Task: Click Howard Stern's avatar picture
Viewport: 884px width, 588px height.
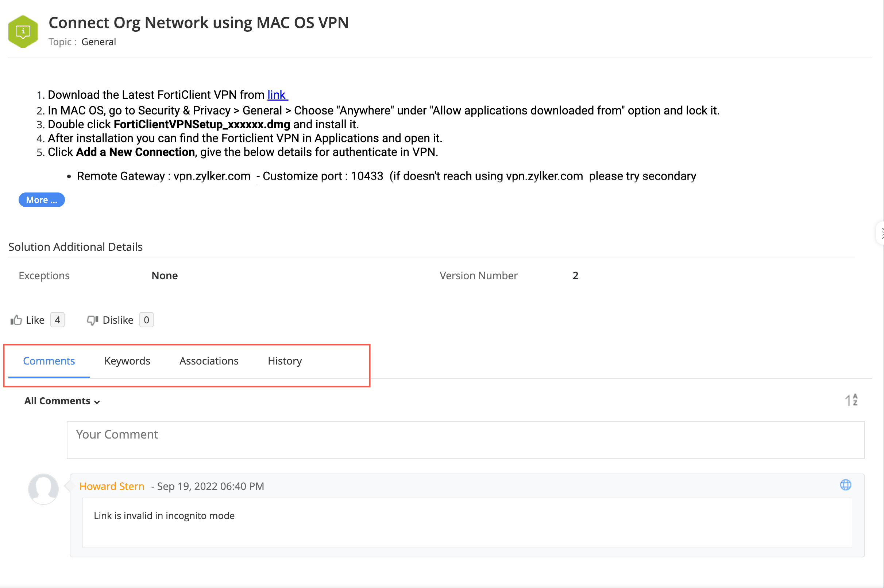Action: (x=43, y=488)
